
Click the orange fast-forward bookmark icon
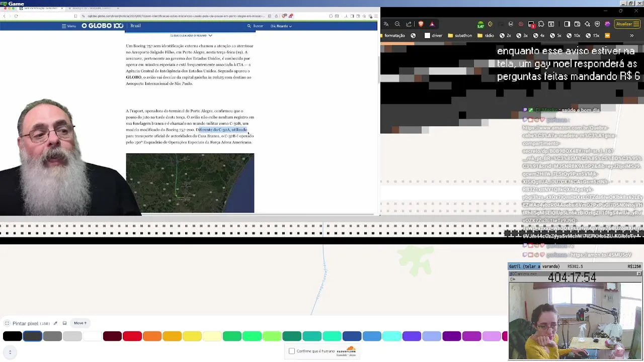[607, 36]
